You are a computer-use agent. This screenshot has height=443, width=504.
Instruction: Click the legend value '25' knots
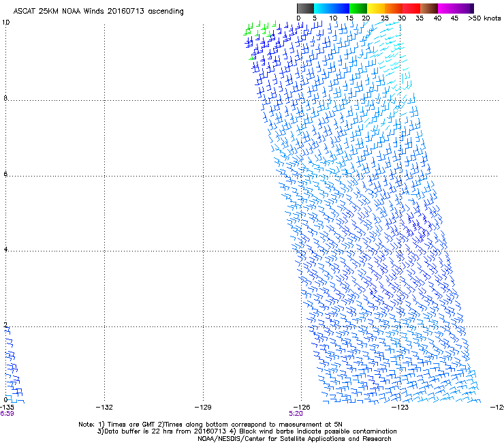[385, 18]
